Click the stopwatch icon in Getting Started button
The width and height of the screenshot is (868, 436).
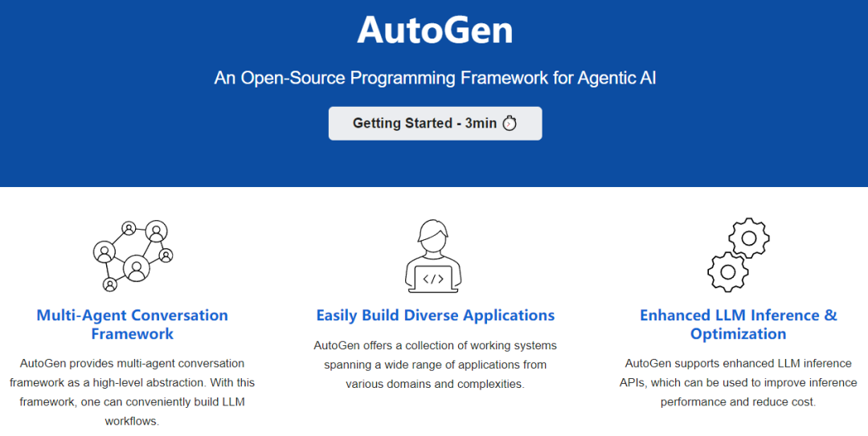coord(510,123)
